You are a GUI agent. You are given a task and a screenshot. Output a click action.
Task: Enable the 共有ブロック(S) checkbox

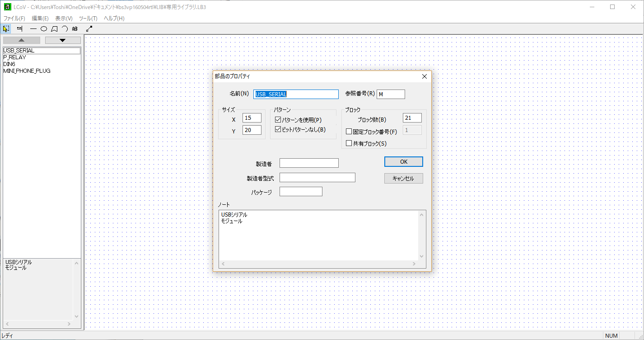point(348,143)
